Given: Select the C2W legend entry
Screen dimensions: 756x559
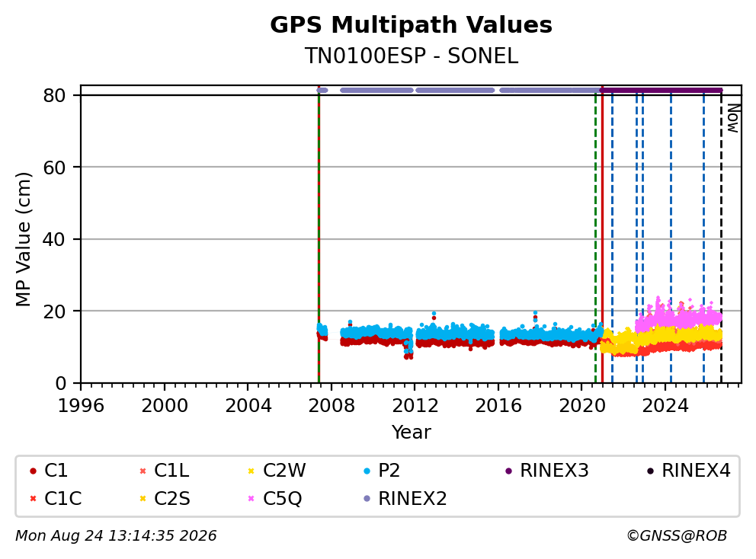Looking at the screenshot, I should (x=277, y=471).
